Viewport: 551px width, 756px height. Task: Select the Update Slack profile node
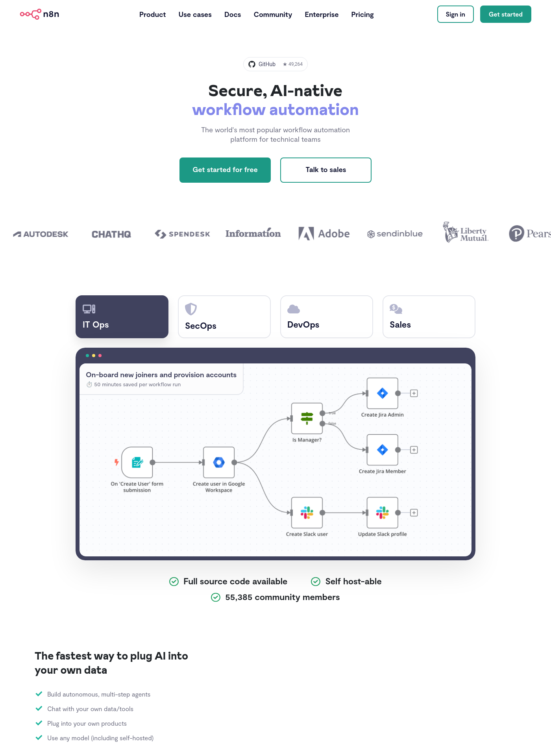point(383,513)
